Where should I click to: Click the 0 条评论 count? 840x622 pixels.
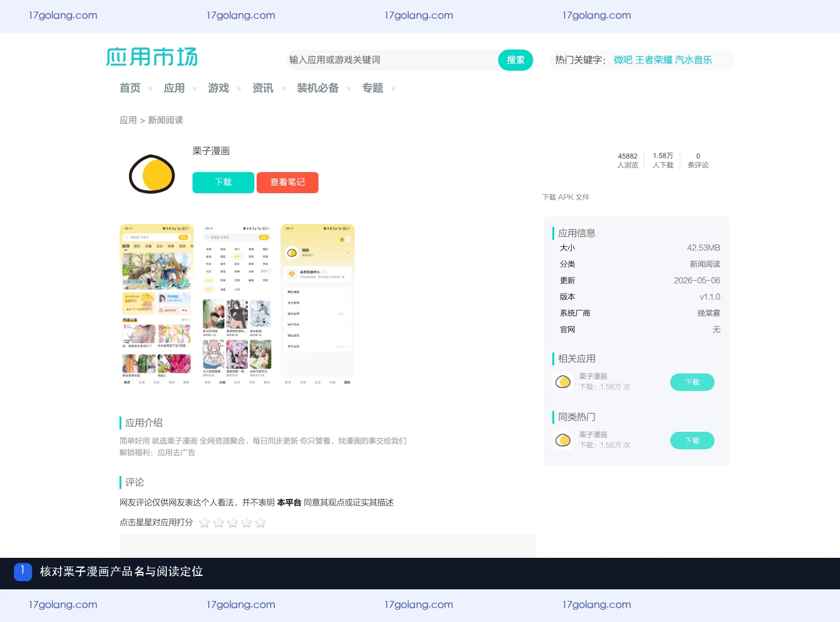pyautogui.click(x=698, y=160)
